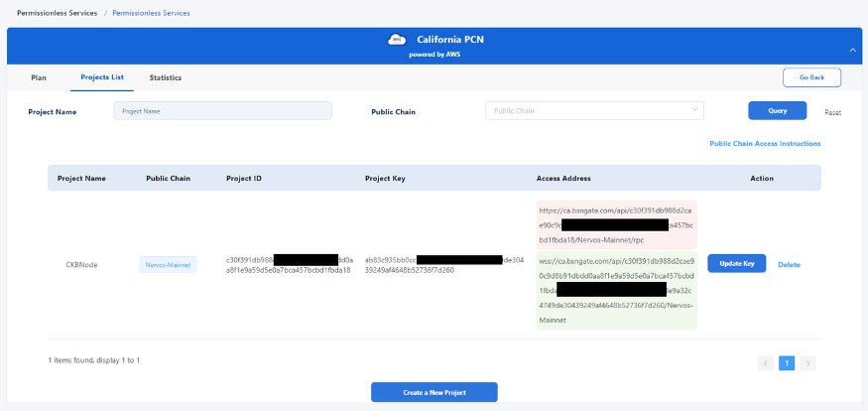
Task: Focus the Project Name input field
Action: [222, 111]
